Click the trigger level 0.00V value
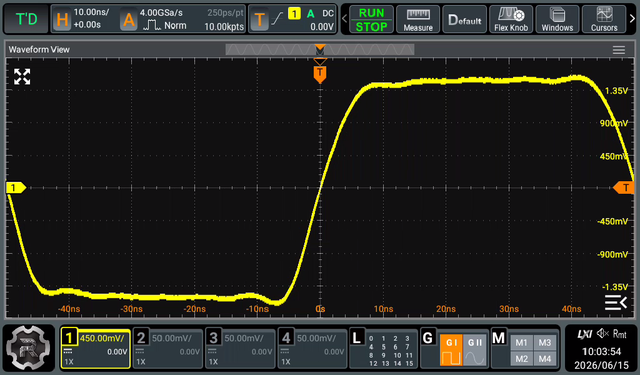The height and width of the screenshot is (375, 640). pyautogui.click(x=322, y=27)
